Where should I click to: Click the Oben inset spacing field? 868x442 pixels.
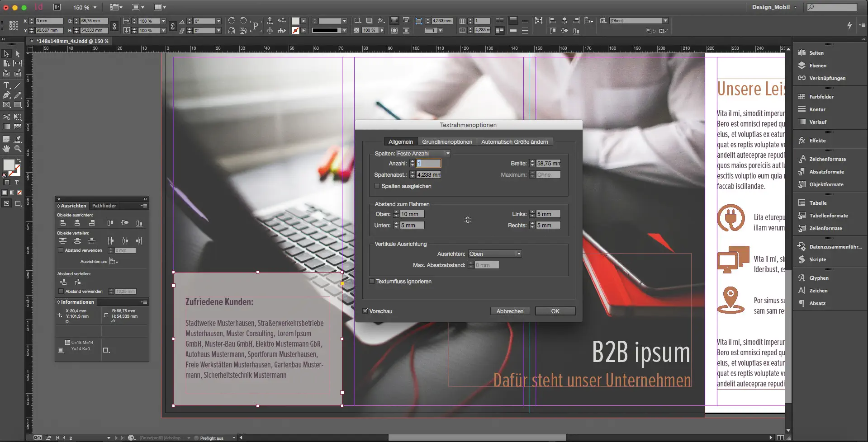[x=412, y=214]
